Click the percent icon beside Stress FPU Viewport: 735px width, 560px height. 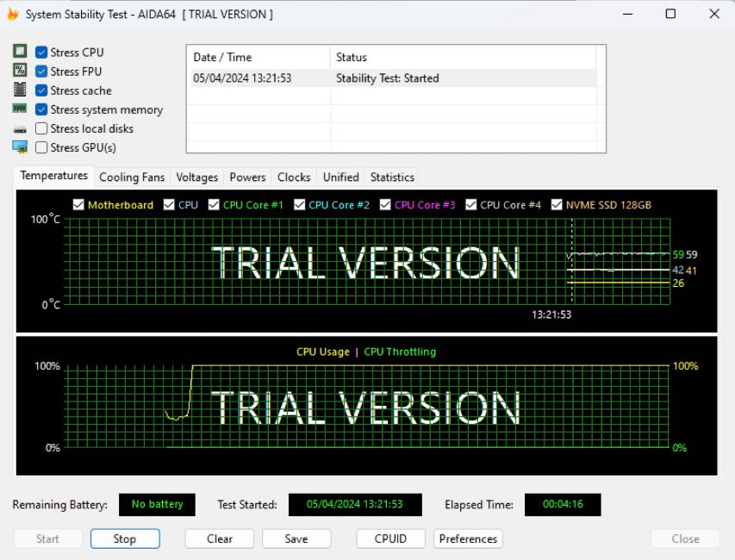[20, 70]
